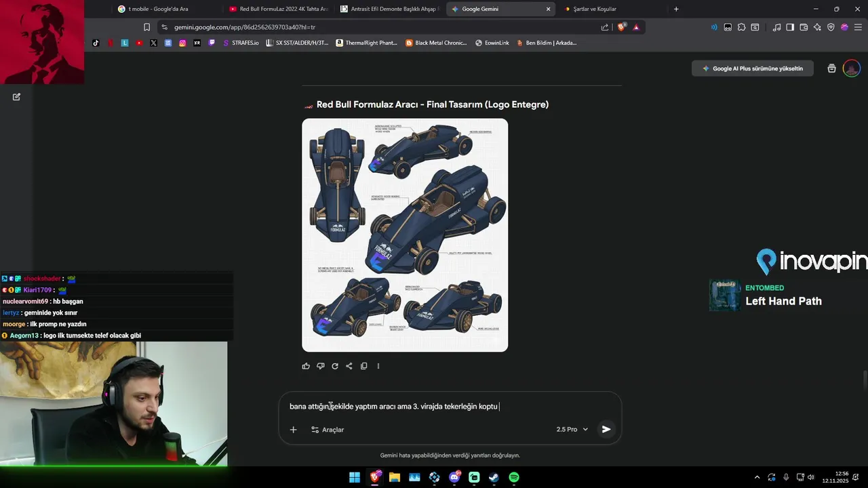Viewport: 868px width, 488px height.
Task: Open the clock showing 12:56
Action: (835, 477)
